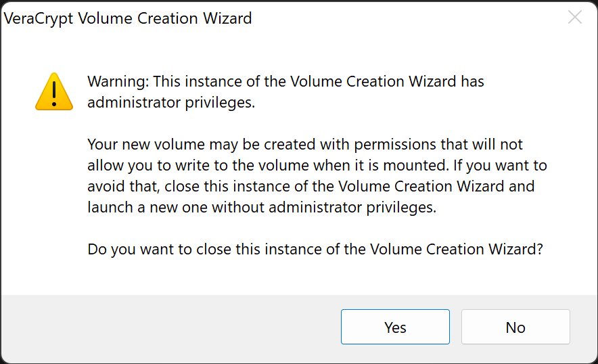Choose No to keep wizard open
This screenshot has width=598, height=364.
coord(515,327)
